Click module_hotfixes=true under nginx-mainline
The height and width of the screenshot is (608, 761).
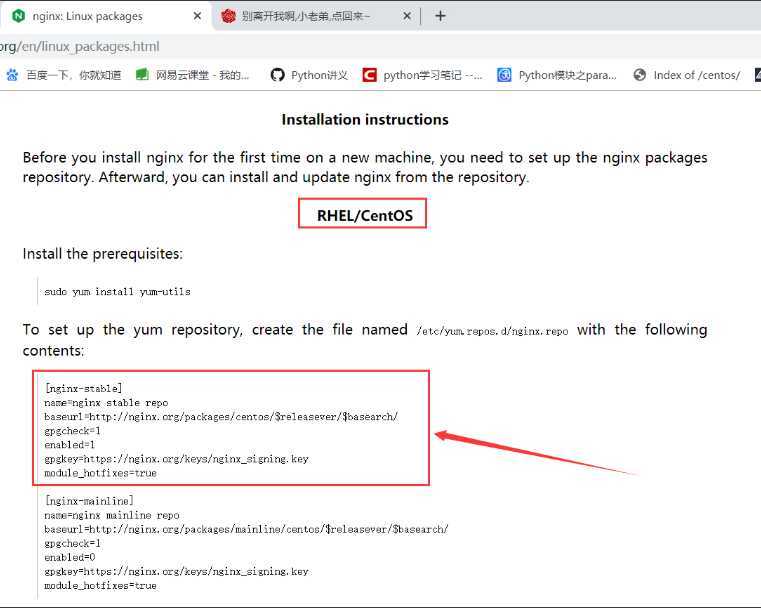(100, 586)
